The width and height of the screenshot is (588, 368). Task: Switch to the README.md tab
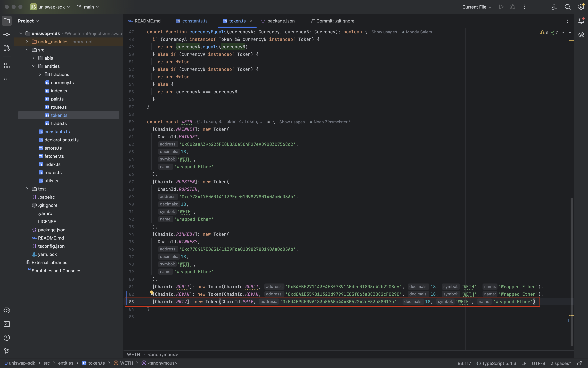point(144,21)
